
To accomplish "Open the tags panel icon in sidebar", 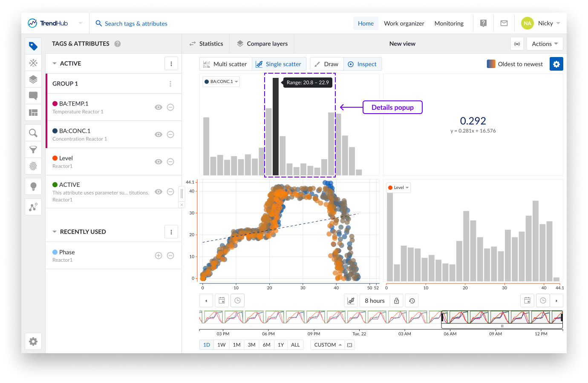I will coord(33,46).
